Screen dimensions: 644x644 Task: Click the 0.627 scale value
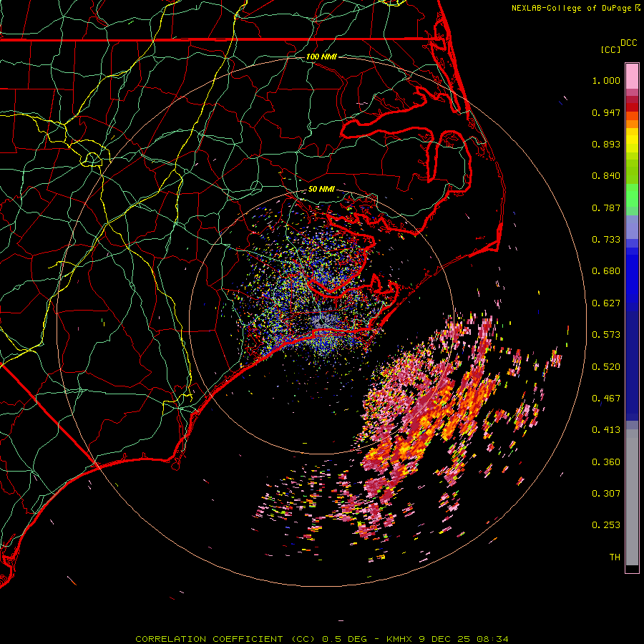[x=606, y=303]
